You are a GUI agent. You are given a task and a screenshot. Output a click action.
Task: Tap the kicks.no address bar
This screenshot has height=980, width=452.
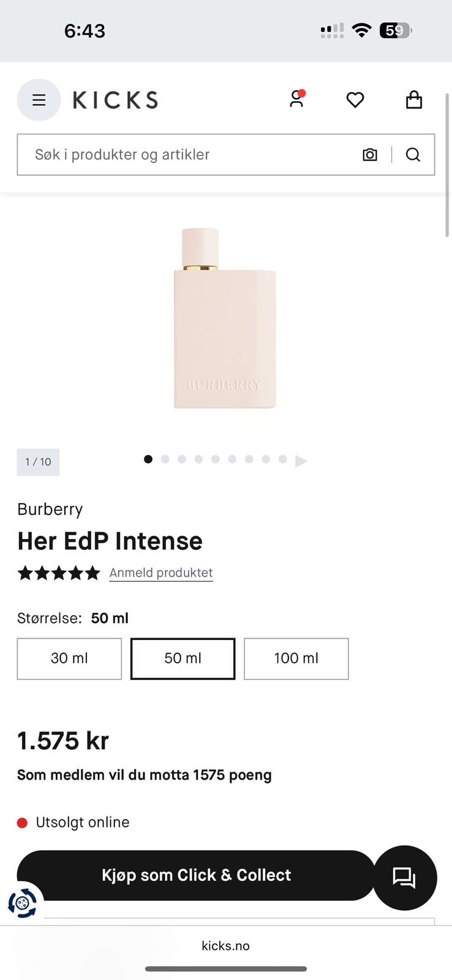[226, 946]
